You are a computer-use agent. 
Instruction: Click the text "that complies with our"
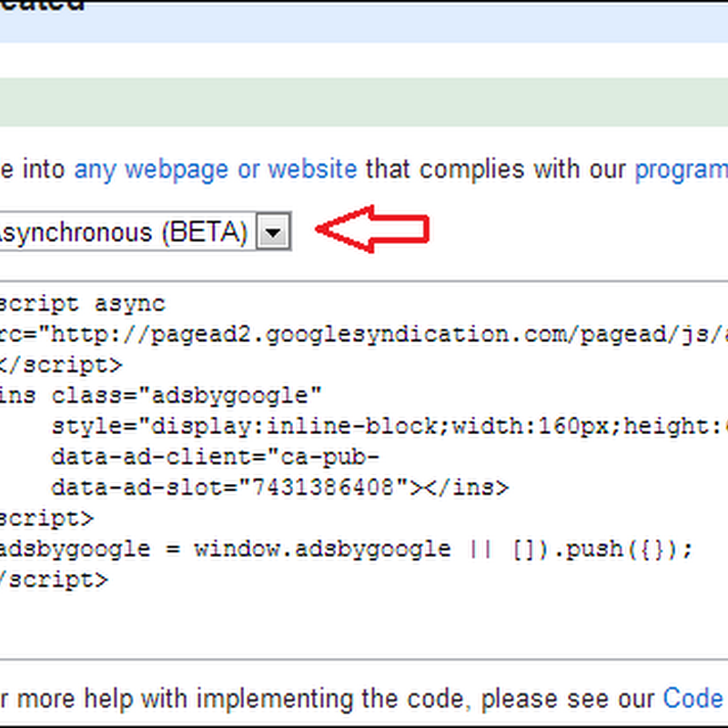coord(495,170)
